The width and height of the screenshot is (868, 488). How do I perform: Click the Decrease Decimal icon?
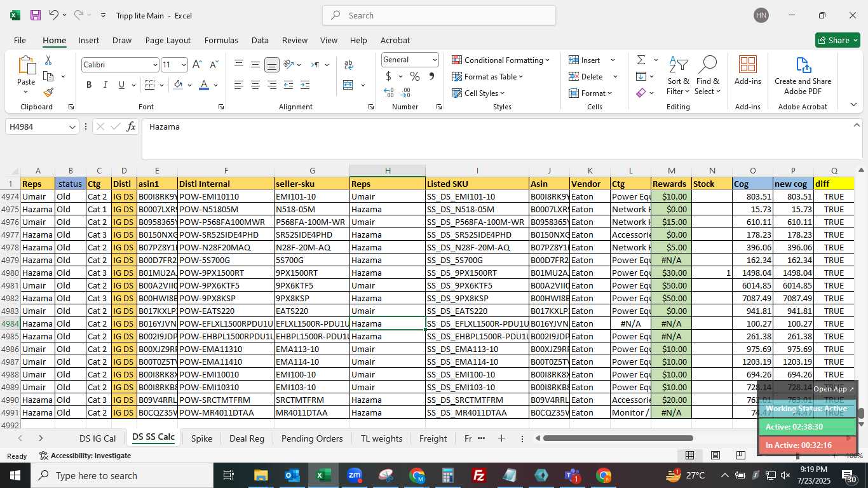point(405,93)
